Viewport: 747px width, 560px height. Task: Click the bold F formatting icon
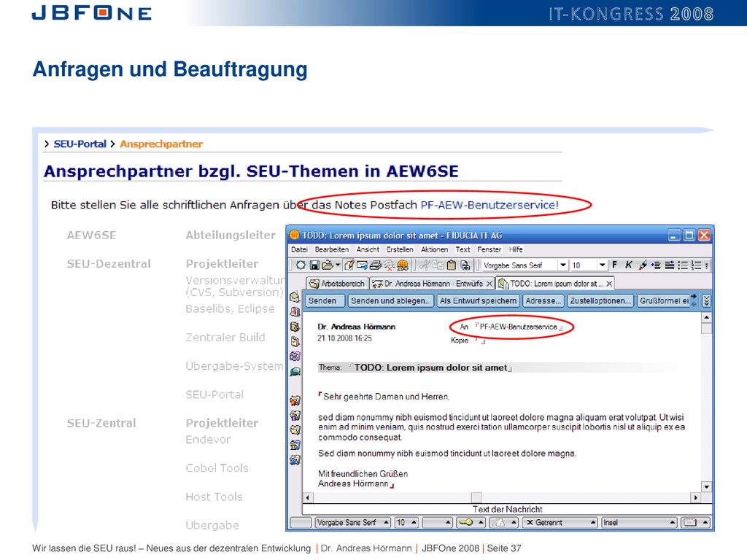614,265
